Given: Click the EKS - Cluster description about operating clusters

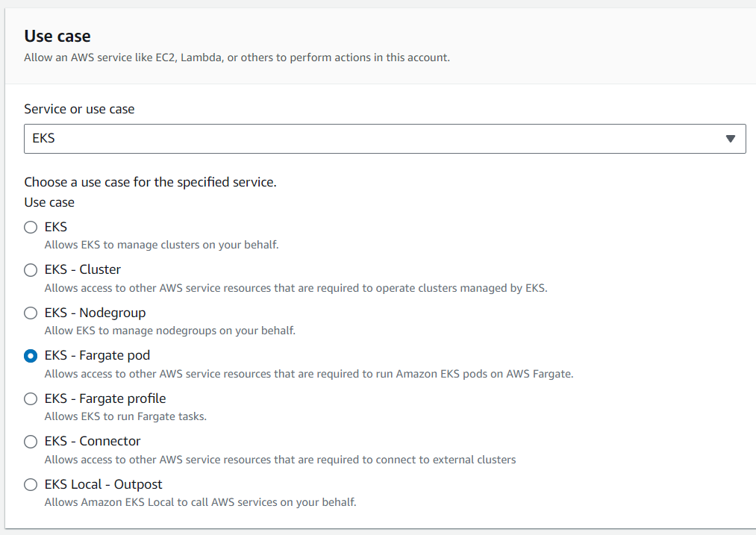Looking at the screenshot, I should [x=296, y=288].
